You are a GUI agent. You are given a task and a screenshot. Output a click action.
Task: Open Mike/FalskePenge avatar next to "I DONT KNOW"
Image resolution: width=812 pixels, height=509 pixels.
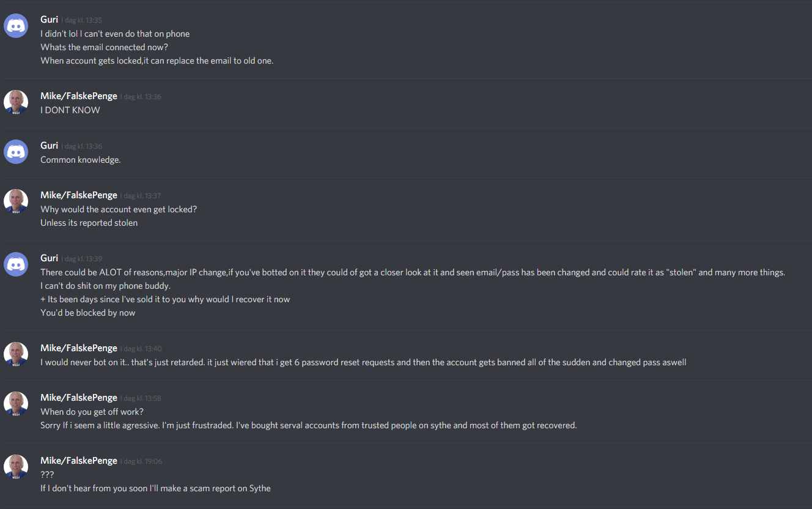pyautogui.click(x=16, y=102)
